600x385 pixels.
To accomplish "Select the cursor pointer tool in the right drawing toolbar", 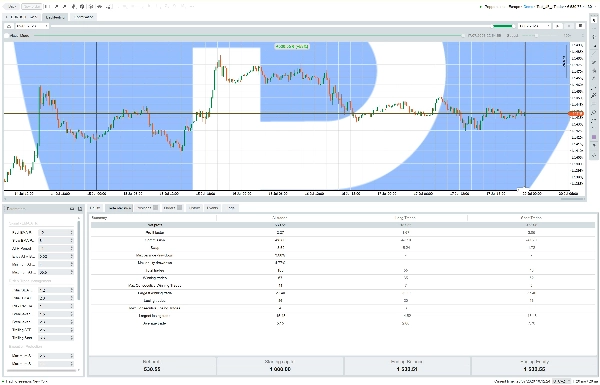I will (594, 21).
